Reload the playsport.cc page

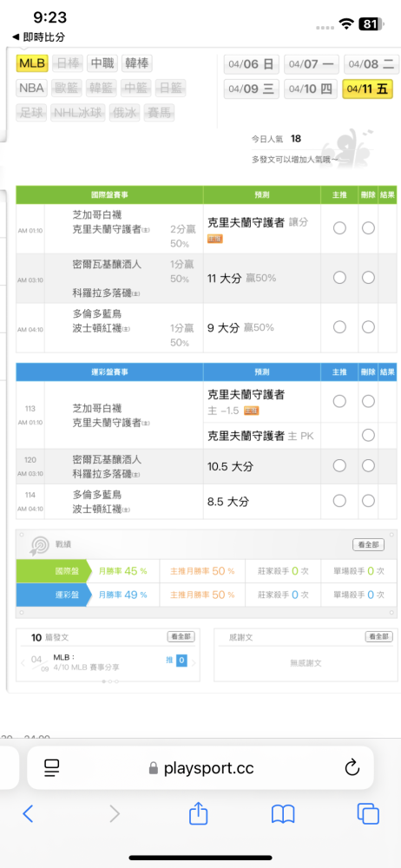(x=352, y=767)
